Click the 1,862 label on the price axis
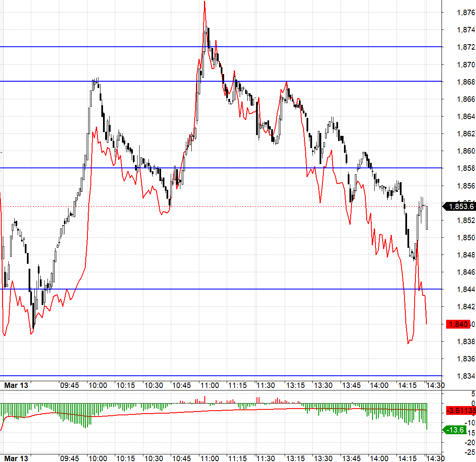This screenshot has width=476, height=462. 465,134
